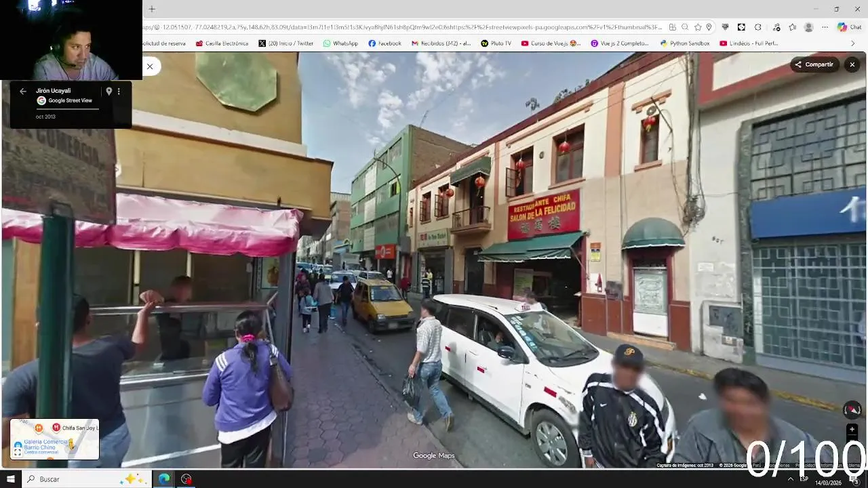The height and width of the screenshot is (488, 868).
Task: Open the notification center icon
Action: (854, 479)
